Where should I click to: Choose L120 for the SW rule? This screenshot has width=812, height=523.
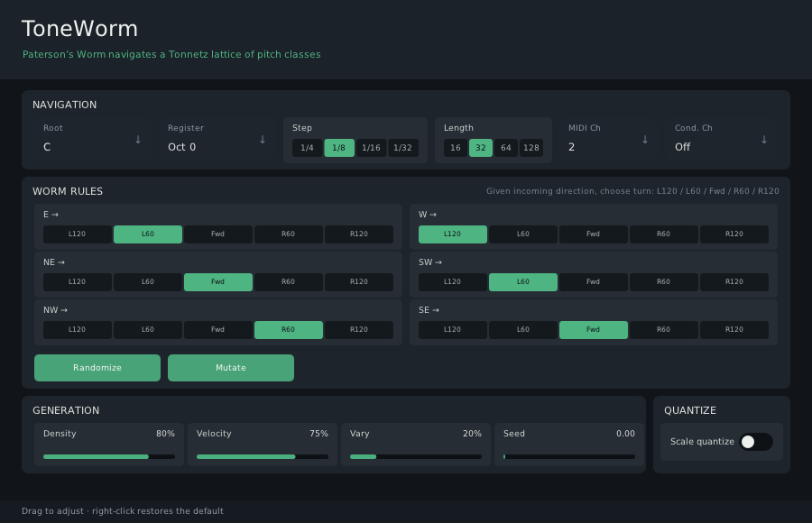(x=453, y=281)
